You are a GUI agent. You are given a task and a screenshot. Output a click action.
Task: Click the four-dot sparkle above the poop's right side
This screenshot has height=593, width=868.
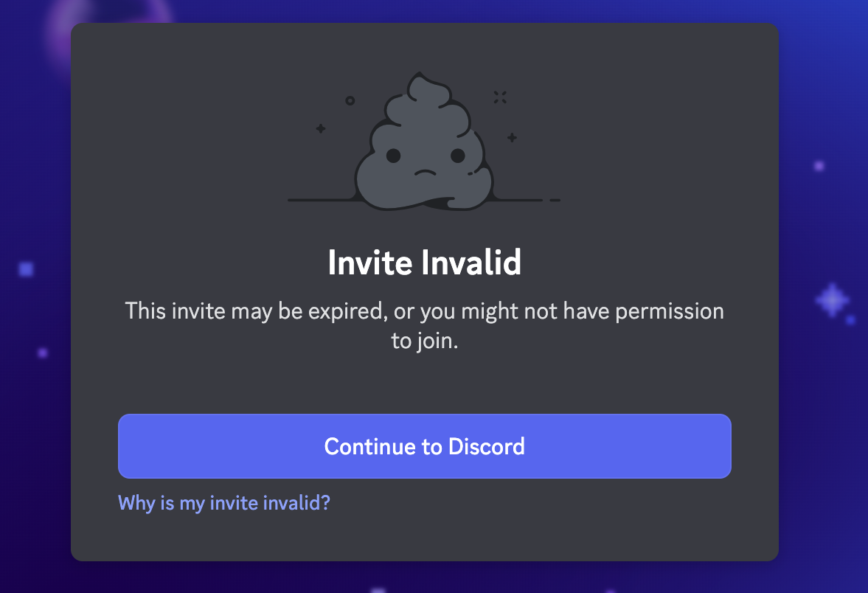[x=501, y=97]
